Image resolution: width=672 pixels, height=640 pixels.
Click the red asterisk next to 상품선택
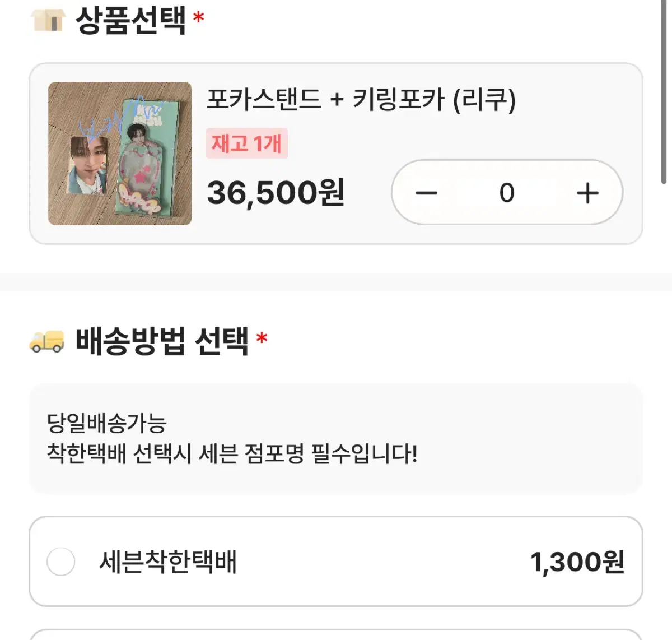click(x=198, y=18)
